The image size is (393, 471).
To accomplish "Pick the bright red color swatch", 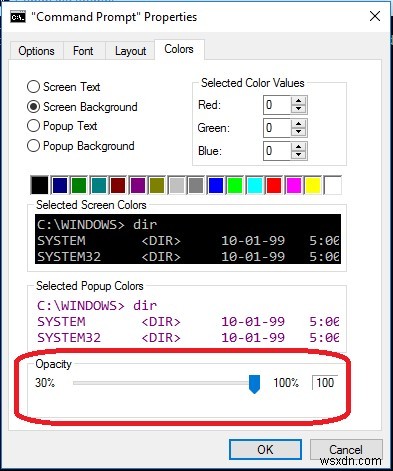I will pos(274,185).
